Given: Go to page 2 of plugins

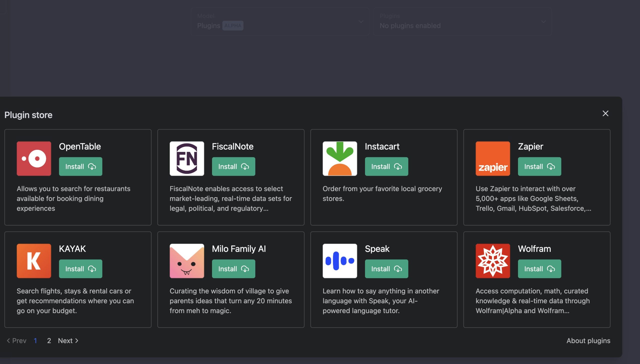Looking at the screenshot, I should coord(49,340).
